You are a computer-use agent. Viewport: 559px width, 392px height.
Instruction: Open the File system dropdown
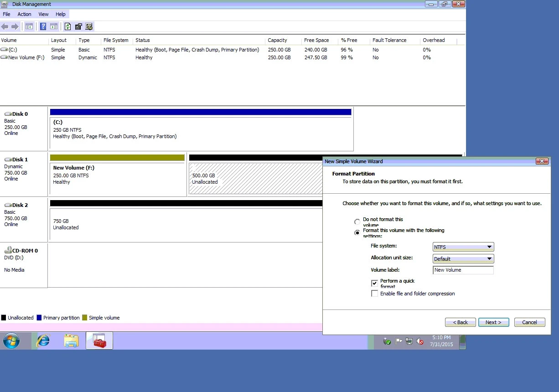tap(463, 247)
